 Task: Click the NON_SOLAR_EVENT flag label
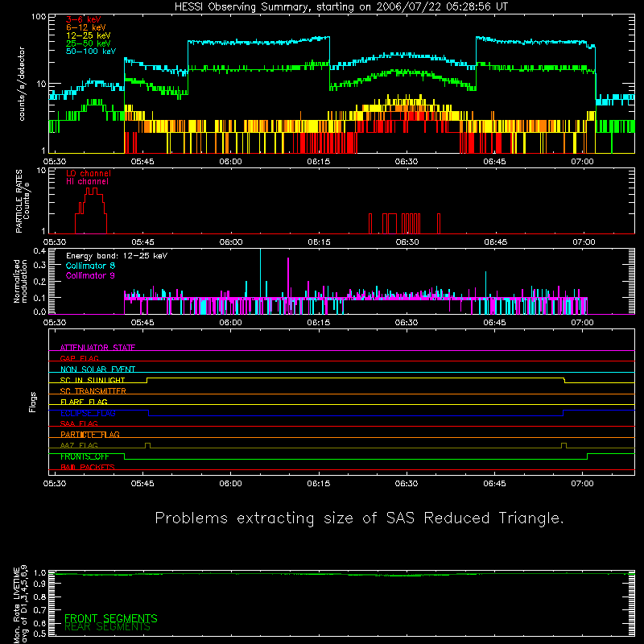pos(97,369)
